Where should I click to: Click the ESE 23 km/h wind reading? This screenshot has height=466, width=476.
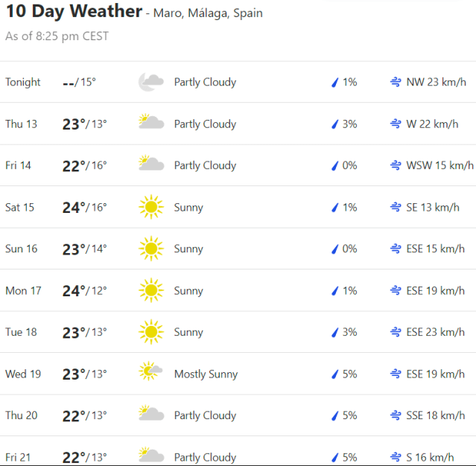[435, 332]
